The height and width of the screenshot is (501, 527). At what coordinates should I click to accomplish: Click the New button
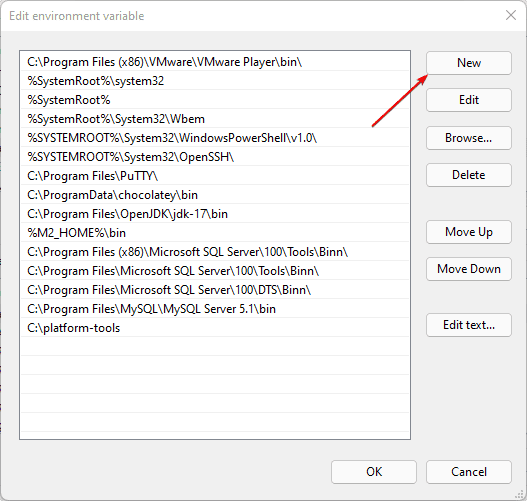point(469,63)
